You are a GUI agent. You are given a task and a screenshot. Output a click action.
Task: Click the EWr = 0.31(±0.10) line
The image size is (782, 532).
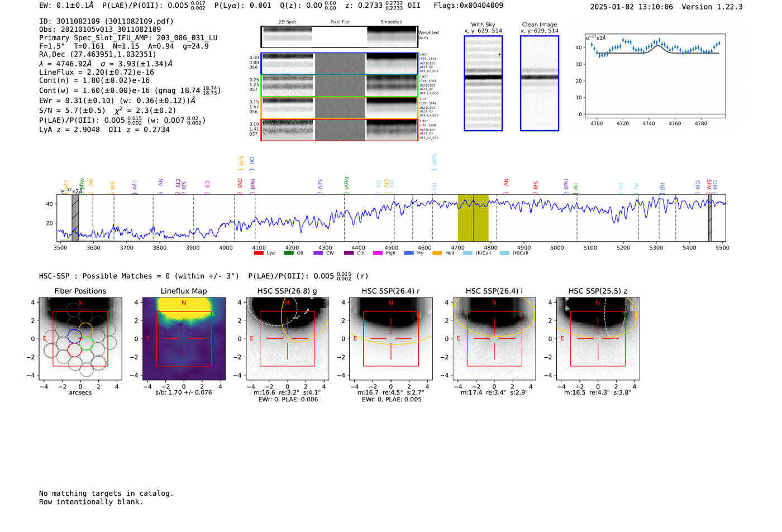click(x=117, y=100)
